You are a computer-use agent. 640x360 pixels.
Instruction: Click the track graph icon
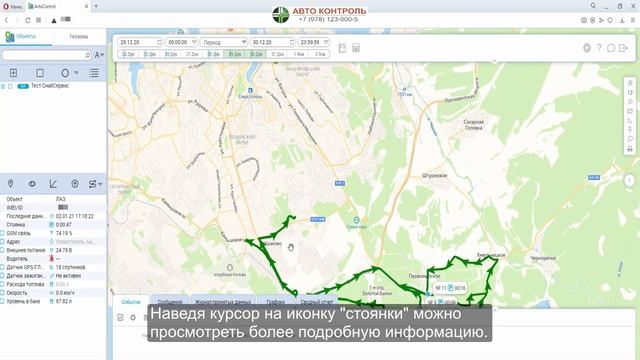(x=53, y=184)
